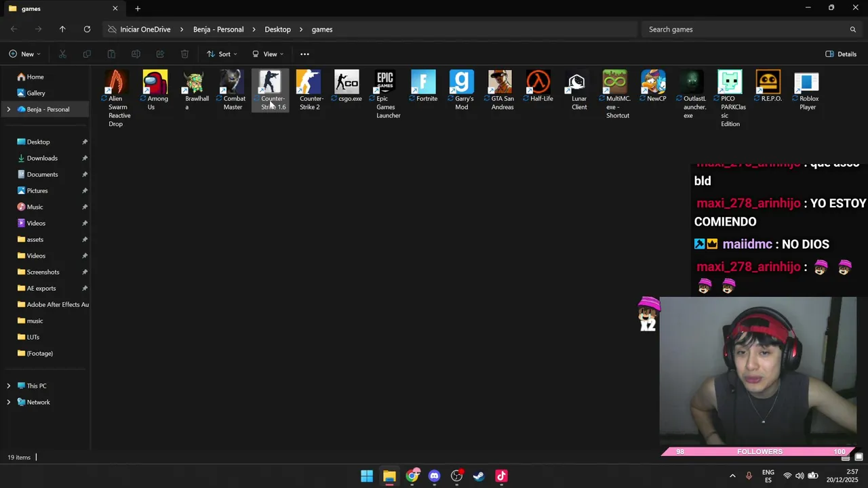Open Steam from the taskbar
This screenshot has width=868, height=488.
pyautogui.click(x=479, y=476)
